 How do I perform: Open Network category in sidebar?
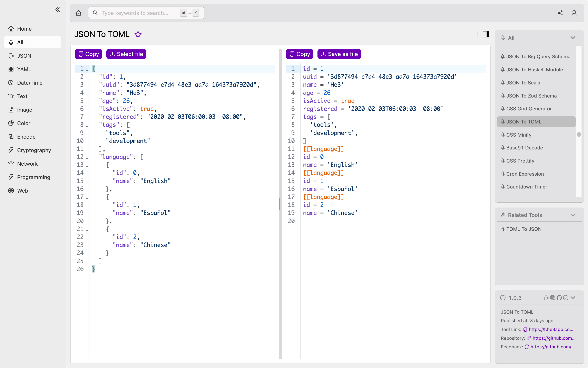pos(32,164)
